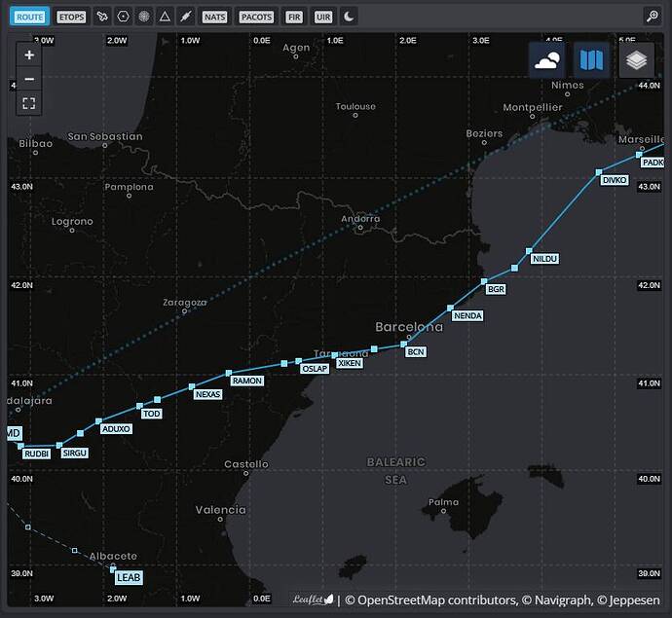The image size is (672, 618).
Task: Select the BCN VOR label
Action: [416, 352]
